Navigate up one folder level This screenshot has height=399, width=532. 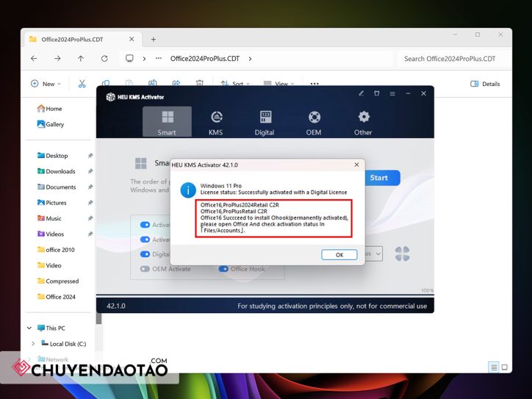(x=81, y=58)
